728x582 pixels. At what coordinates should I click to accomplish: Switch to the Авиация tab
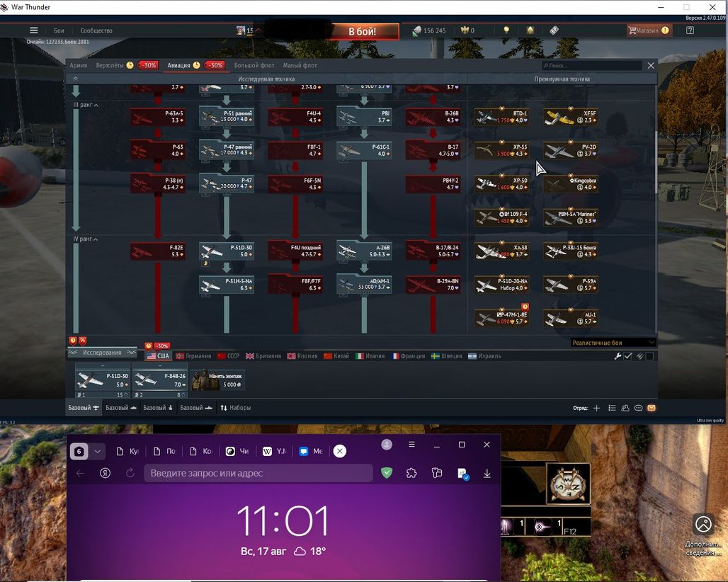178,65
